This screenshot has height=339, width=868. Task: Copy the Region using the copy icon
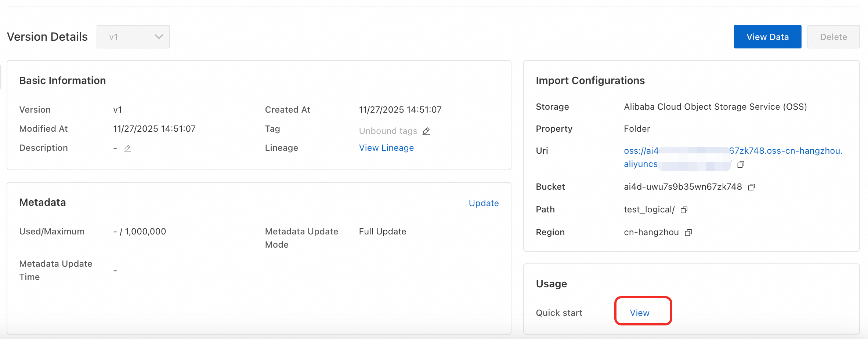coord(688,233)
